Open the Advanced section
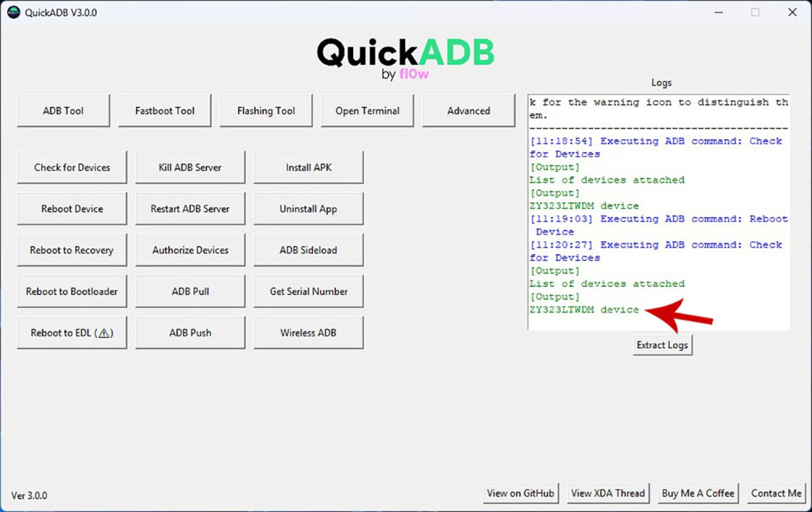812x512 pixels. (469, 111)
